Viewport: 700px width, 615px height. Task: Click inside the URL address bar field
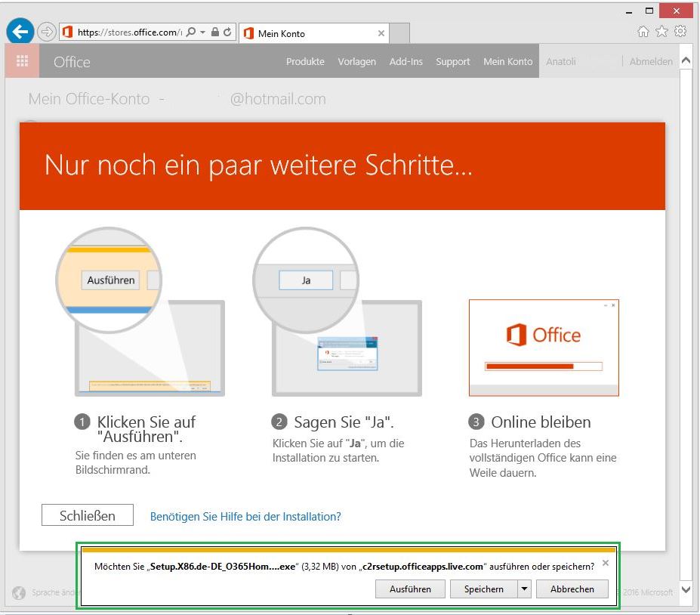tap(136, 31)
